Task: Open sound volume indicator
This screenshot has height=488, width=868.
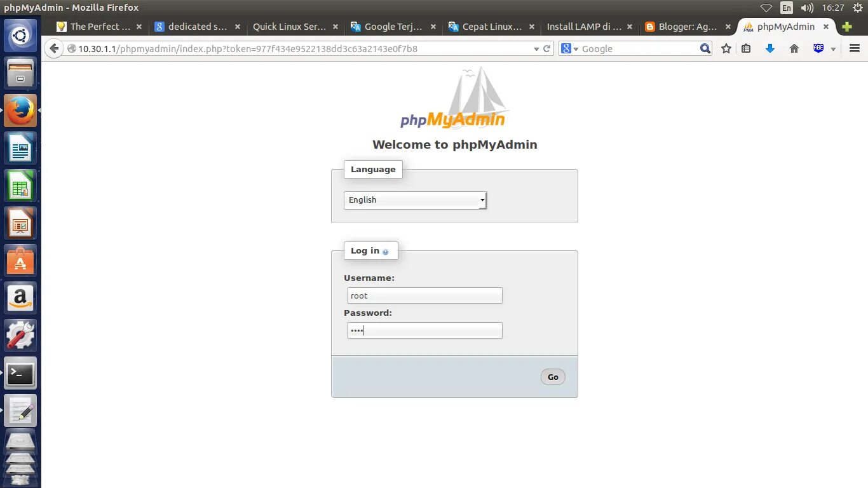Action: 807,8
